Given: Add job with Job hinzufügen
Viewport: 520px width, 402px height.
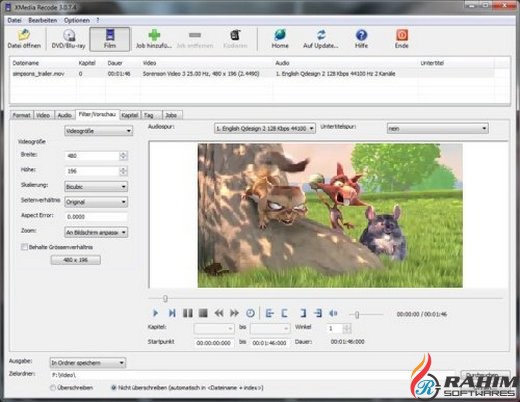Looking at the screenshot, I should pos(154,39).
